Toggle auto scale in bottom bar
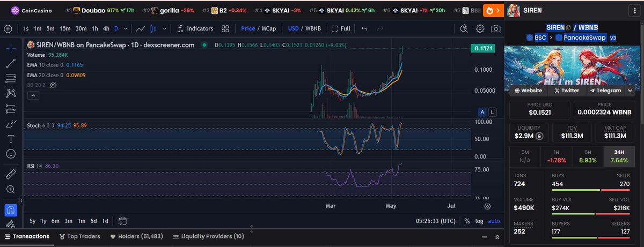The width and height of the screenshot is (644, 247). [494, 221]
